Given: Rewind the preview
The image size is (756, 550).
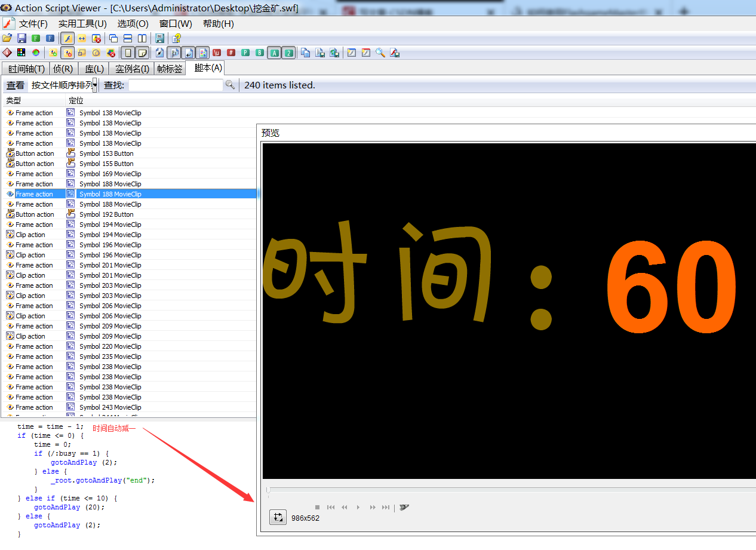Looking at the screenshot, I should tap(345, 508).
